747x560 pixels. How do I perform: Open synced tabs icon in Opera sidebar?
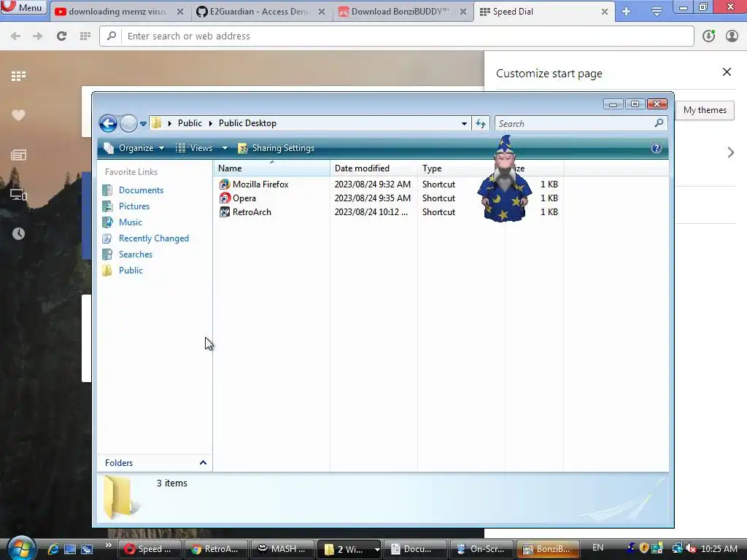point(18,194)
